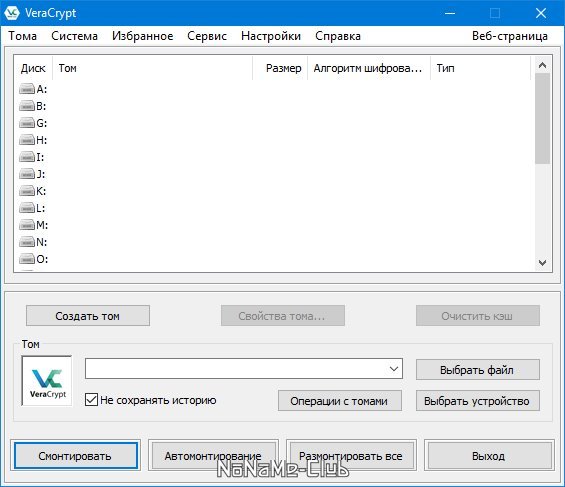The height and width of the screenshot is (487, 565).
Task: Select drive O: slot icon
Action: point(27,259)
